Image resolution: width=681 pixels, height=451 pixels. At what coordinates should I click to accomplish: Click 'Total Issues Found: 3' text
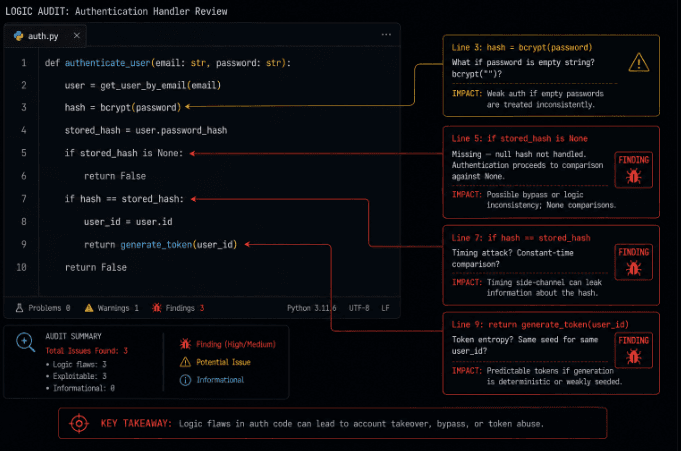click(86, 351)
